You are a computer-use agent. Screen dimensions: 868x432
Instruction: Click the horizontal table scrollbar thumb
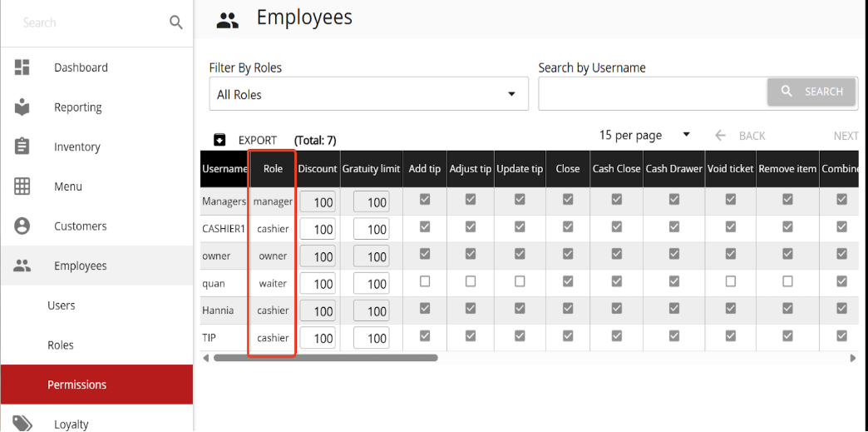point(326,358)
